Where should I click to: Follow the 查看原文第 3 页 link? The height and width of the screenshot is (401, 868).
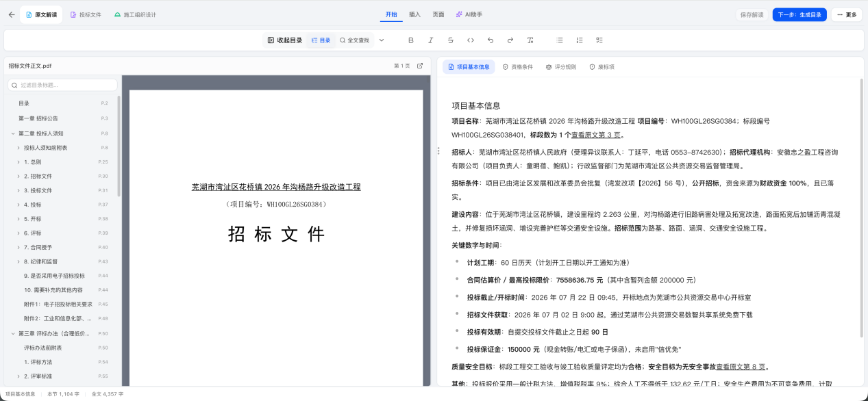tap(596, 135)
